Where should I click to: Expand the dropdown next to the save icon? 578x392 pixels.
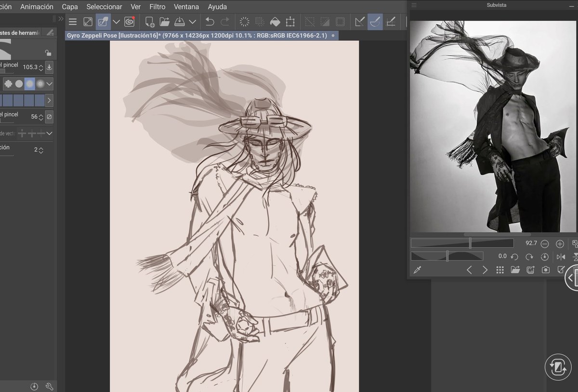[x=192, y=22]
